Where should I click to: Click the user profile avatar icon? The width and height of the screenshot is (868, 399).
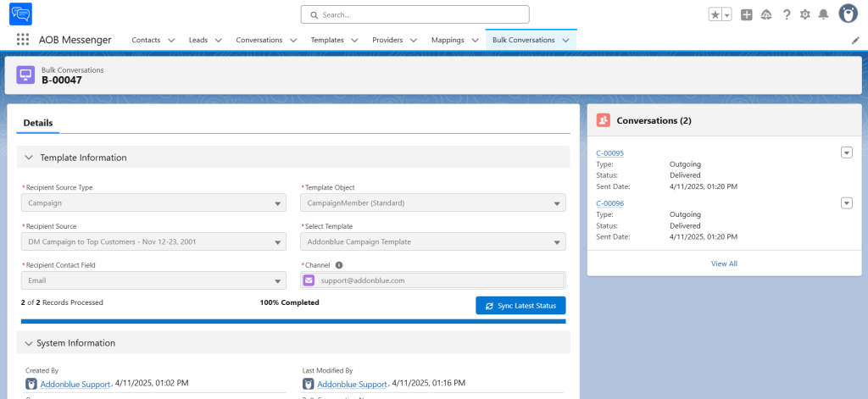tap(848, 14)
